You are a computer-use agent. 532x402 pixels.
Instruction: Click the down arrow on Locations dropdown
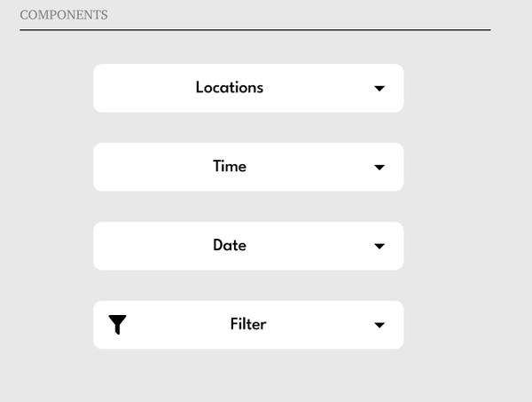click(x=379, y=88)
